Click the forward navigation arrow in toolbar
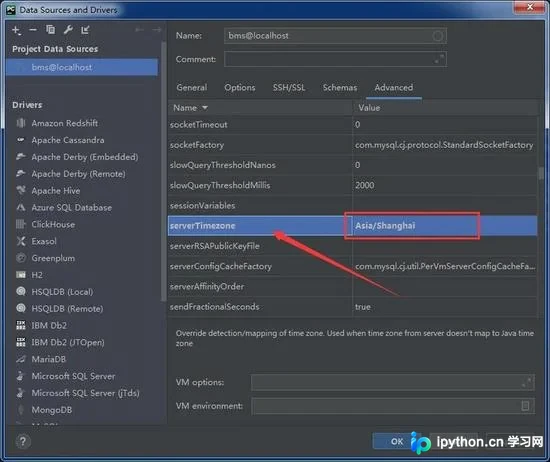 (156, 30)
